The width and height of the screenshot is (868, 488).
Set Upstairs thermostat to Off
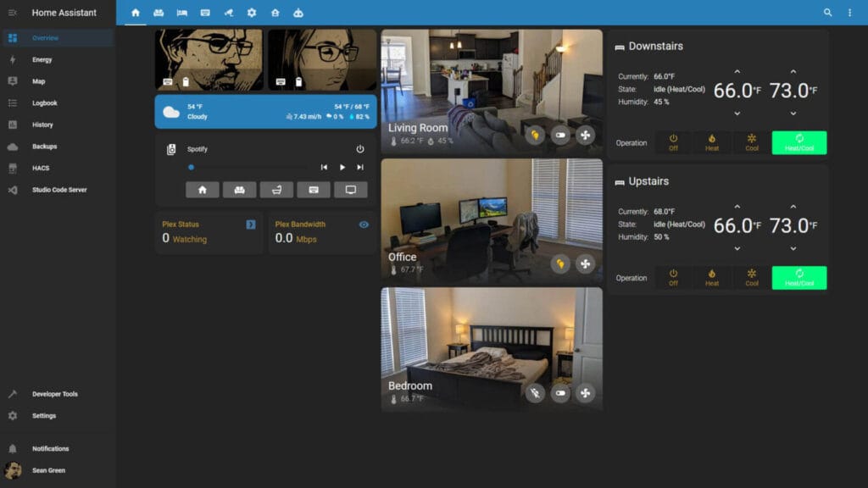(x=673, y=278)
